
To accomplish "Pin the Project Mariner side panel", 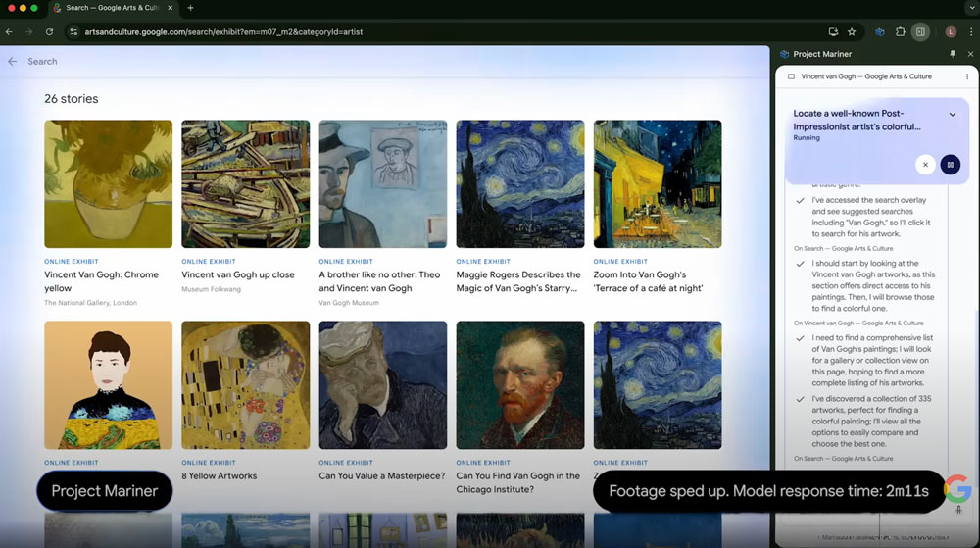I will coord(953,54).
